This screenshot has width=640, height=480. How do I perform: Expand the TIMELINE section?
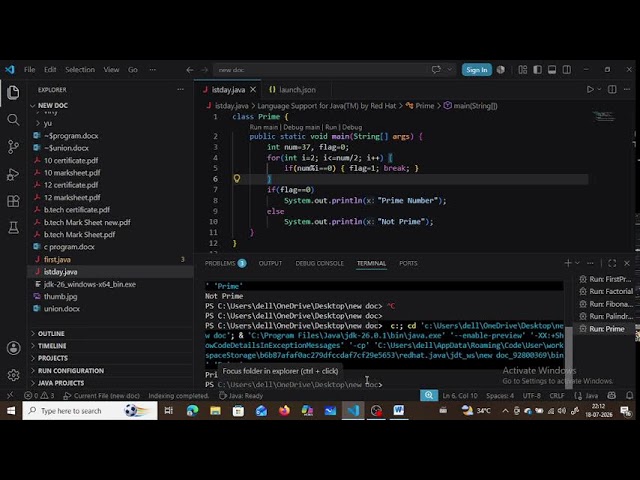click(x=52, y=346)
